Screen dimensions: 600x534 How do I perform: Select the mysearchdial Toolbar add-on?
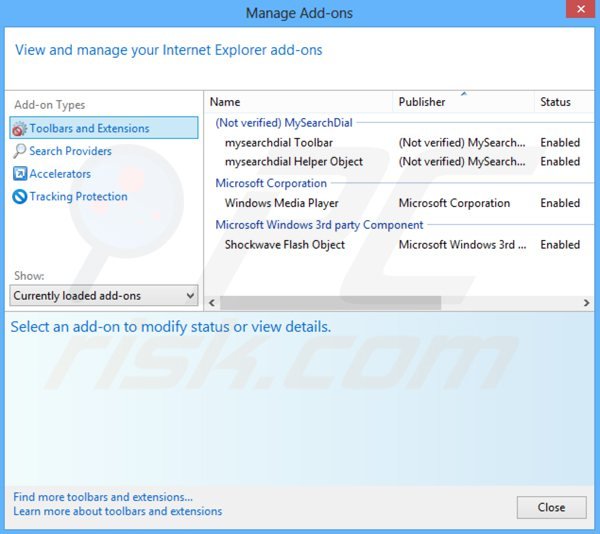(279, 143)
